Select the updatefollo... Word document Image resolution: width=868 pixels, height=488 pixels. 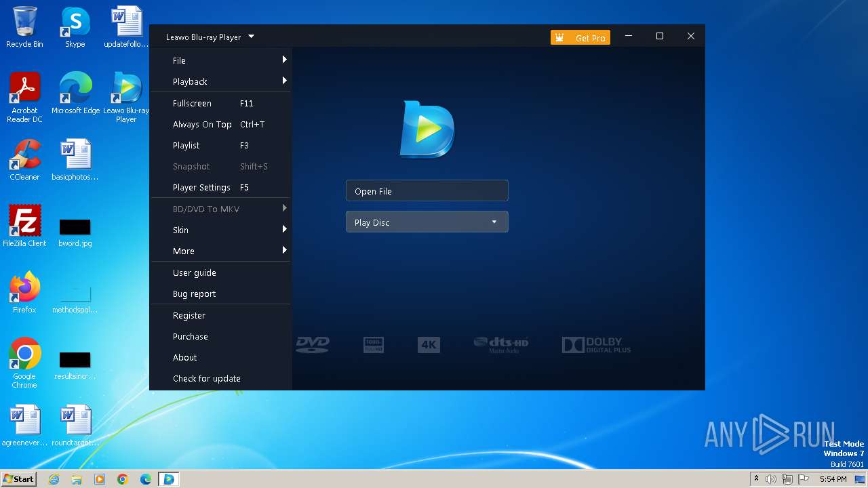pyautogui.click(x=126, y=27)
